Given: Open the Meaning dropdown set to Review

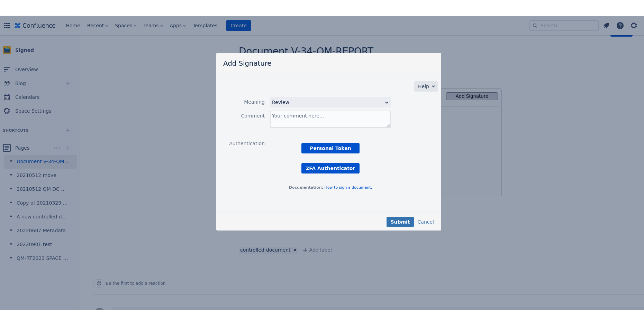Looking at the screenshot, I should (x=330, y=102).
